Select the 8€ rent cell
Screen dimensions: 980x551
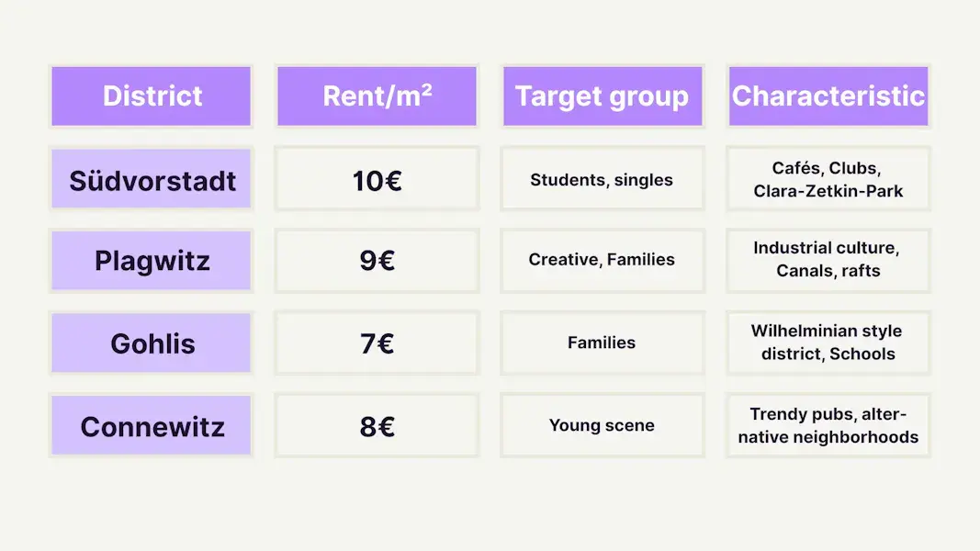click(x=377, y=426)
